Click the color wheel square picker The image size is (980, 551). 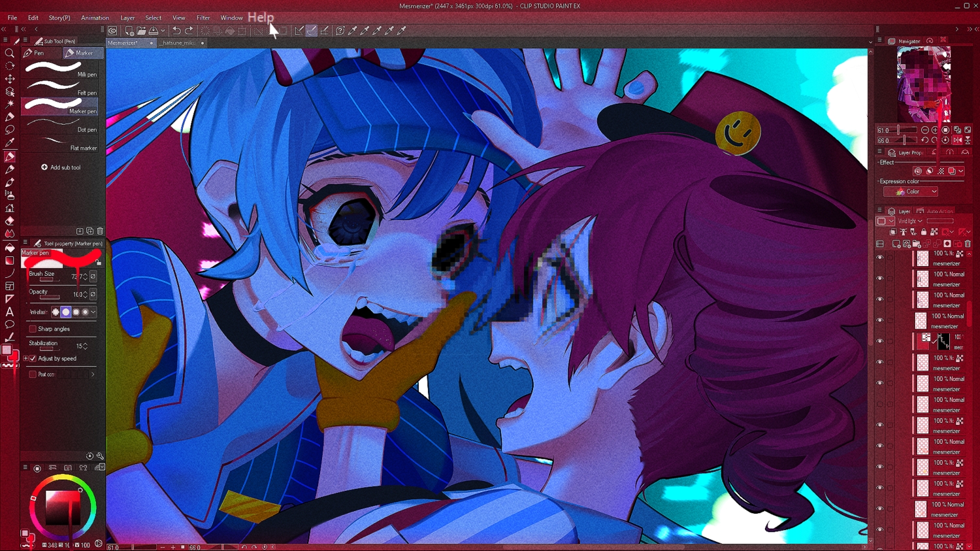tap(63, 507)
